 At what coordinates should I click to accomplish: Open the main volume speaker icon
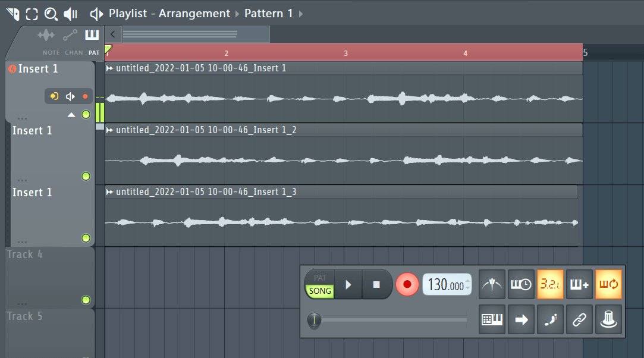click(x=70, y=13)
